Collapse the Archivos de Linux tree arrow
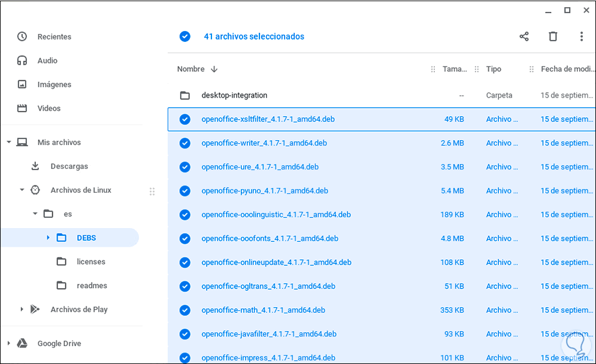The height and width of the screenshot is (364, 596). (22, 190)
